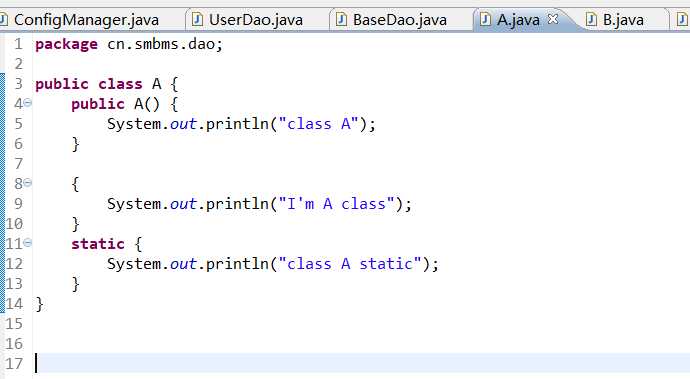This screenshot has height=379, width=690.
Task: Click the static keyword on line 11
Action: pyautogui.click(x=98, y=244)
